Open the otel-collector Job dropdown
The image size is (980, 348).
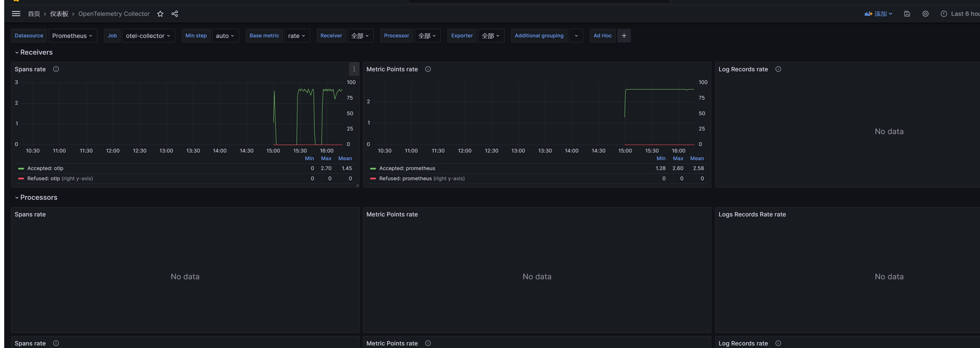coord(148,36)
